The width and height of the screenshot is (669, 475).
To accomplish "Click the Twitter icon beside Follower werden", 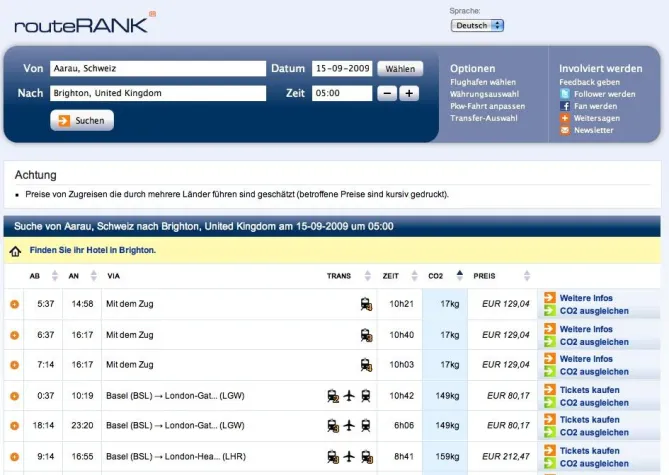I will coord(565,94).
